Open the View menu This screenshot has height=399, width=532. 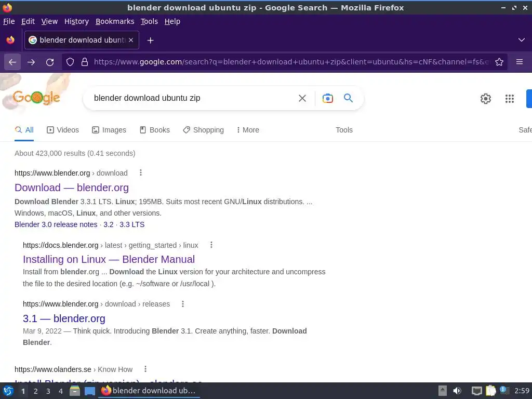point(49,21)
